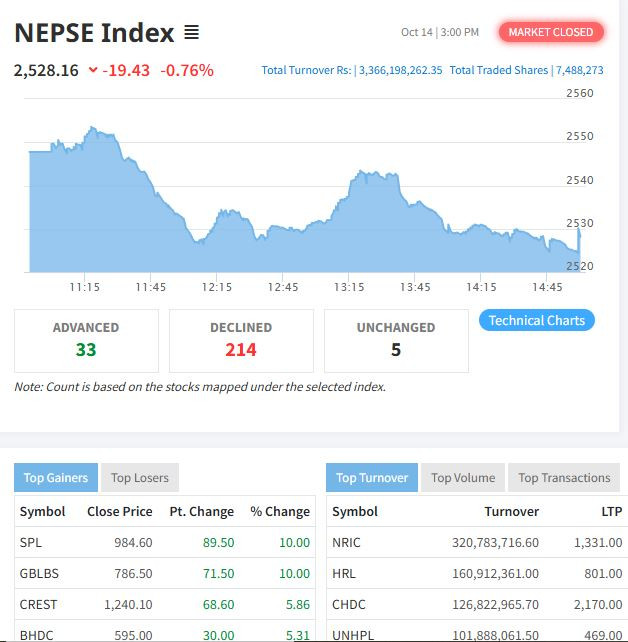Open the NEPSE Index hamburger menu icon
The height and width of the screenshot is (642, 628).
click(x=192, y=33)
